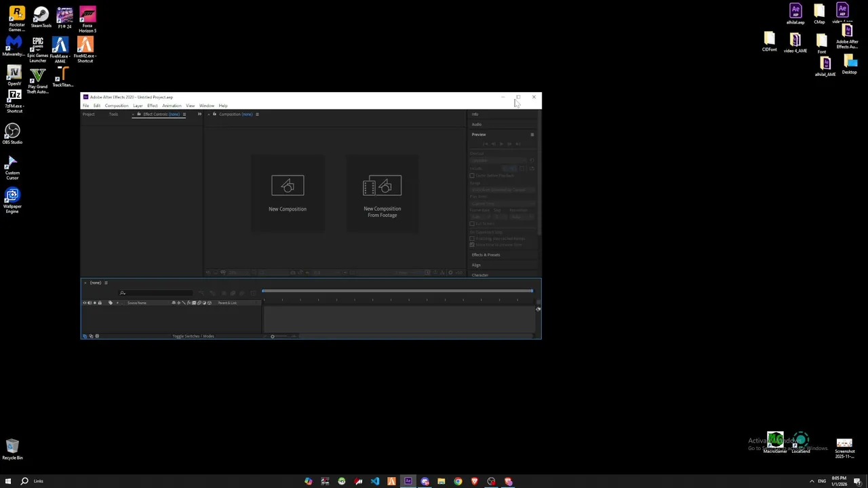Click New Composition From Footage icon
This screenshot has height=488, width=868.
point(382,186)
